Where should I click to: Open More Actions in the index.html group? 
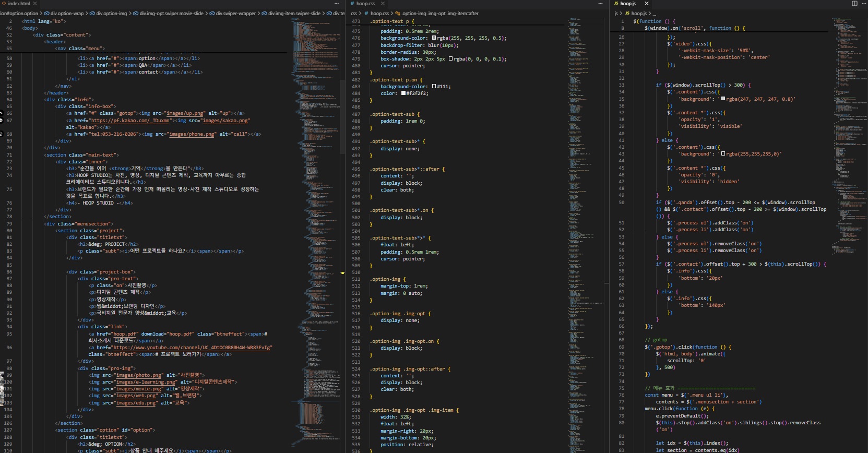tap(337, 4)
